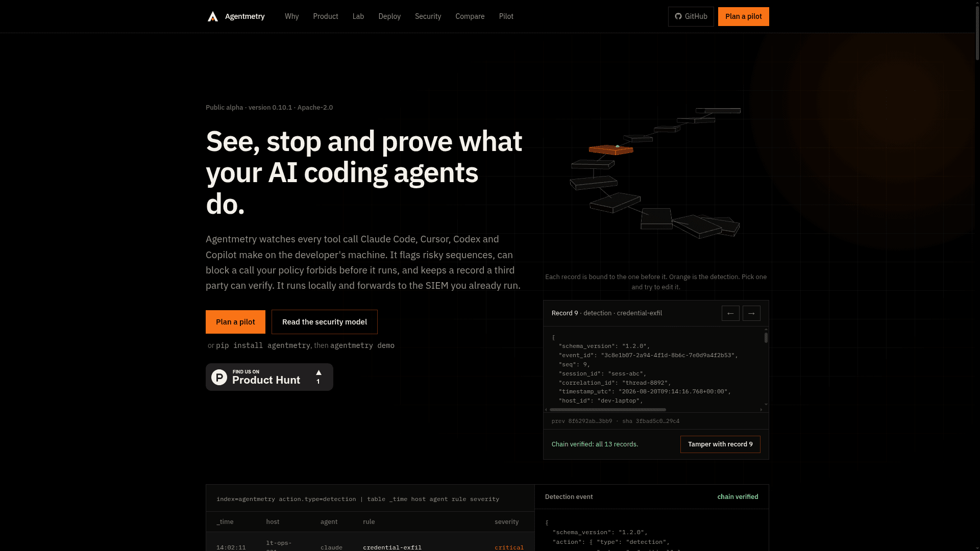Click the Agentmetry logo icon
Viewport: 980px width, 551px height.
[x=213, y=16]
